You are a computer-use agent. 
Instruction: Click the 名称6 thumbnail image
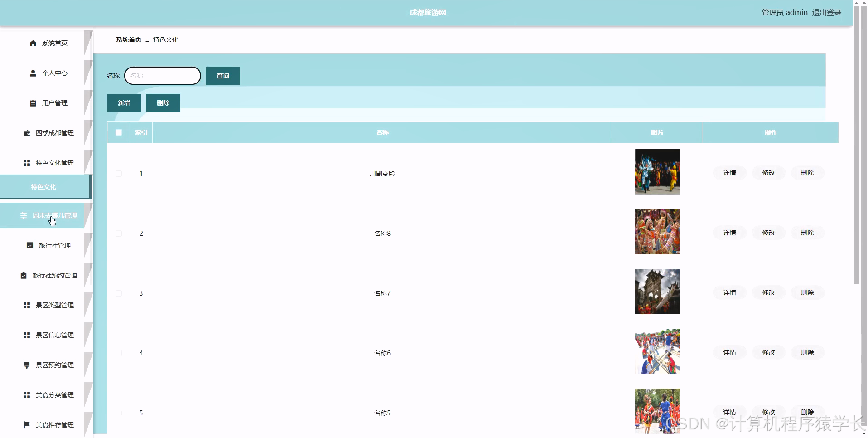pyautogui.click(x=657, y=351)
